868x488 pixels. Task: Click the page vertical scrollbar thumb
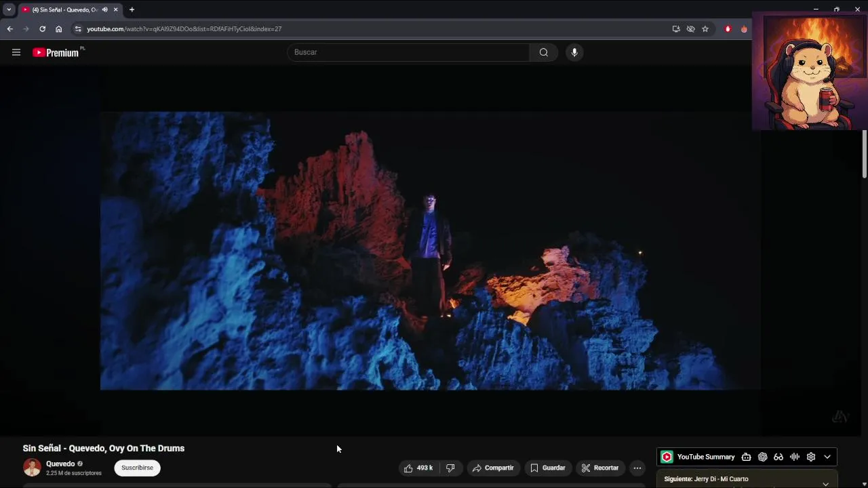click(x=865, y=155)
